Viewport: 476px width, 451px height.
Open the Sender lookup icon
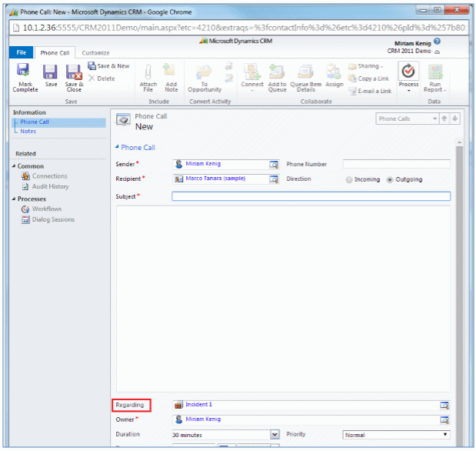[x=274, y=165]
